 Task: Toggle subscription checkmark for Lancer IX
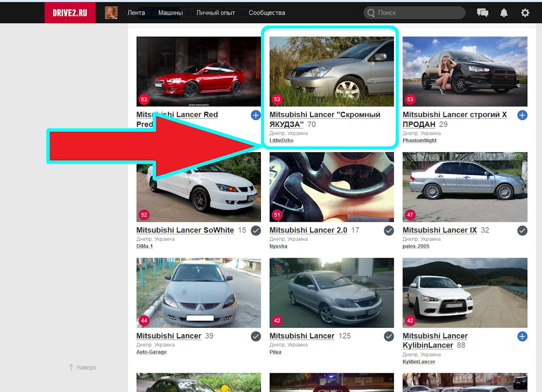(x=522, y=230)
